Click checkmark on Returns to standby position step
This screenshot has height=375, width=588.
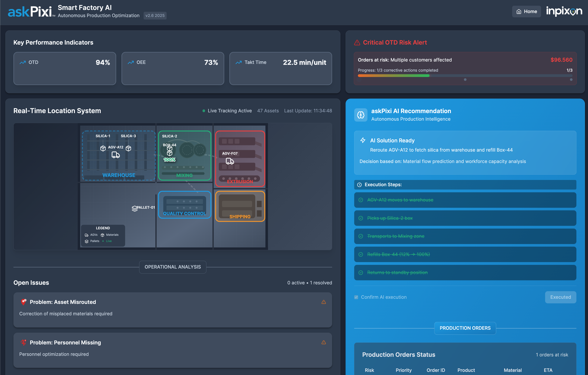pos(361,272)
